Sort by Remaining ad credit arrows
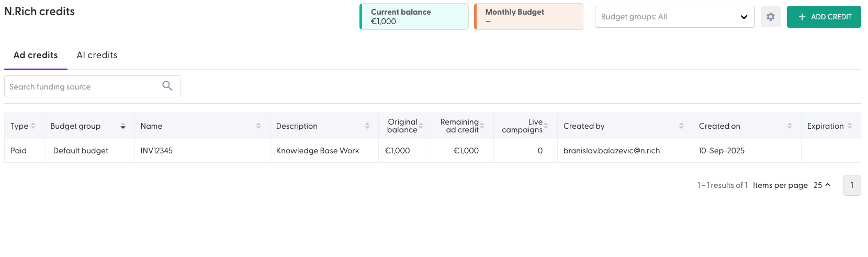This screenshot has width=868, height=257. (482, 126)
